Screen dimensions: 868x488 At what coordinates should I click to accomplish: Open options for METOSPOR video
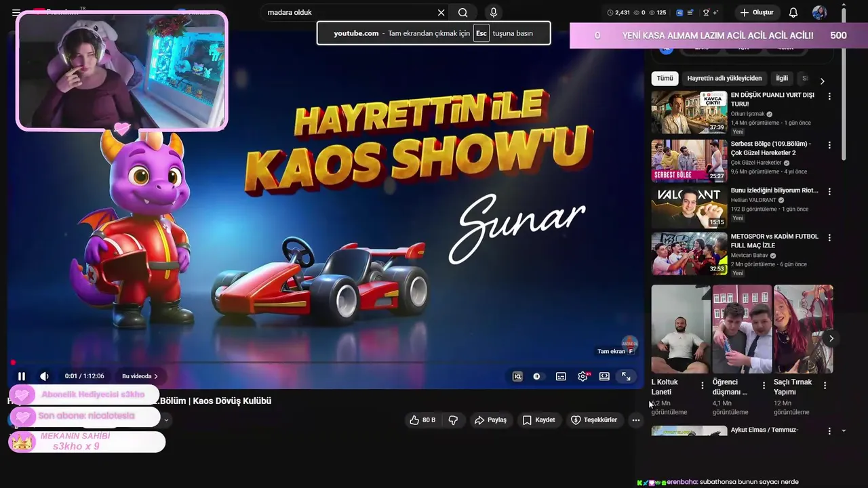829,237
